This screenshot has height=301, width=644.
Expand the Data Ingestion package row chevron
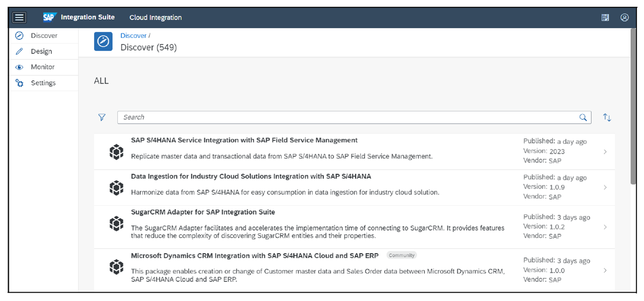click(x=605, y=187)
